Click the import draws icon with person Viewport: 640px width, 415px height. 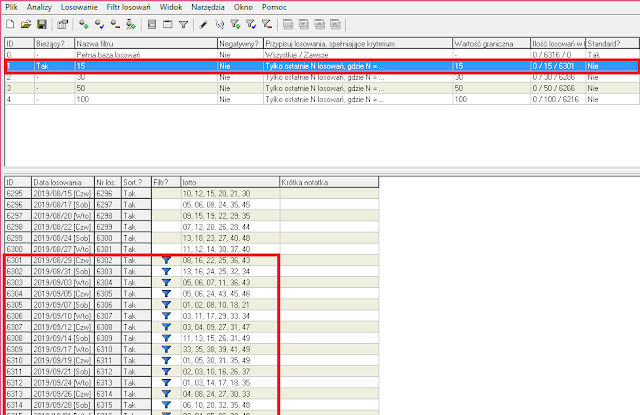131,24
